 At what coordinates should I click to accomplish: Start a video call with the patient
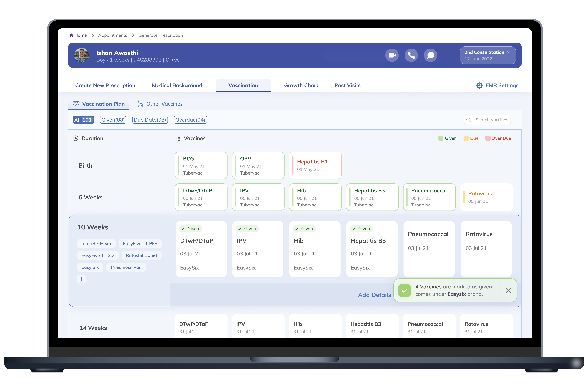click(392, 55)
